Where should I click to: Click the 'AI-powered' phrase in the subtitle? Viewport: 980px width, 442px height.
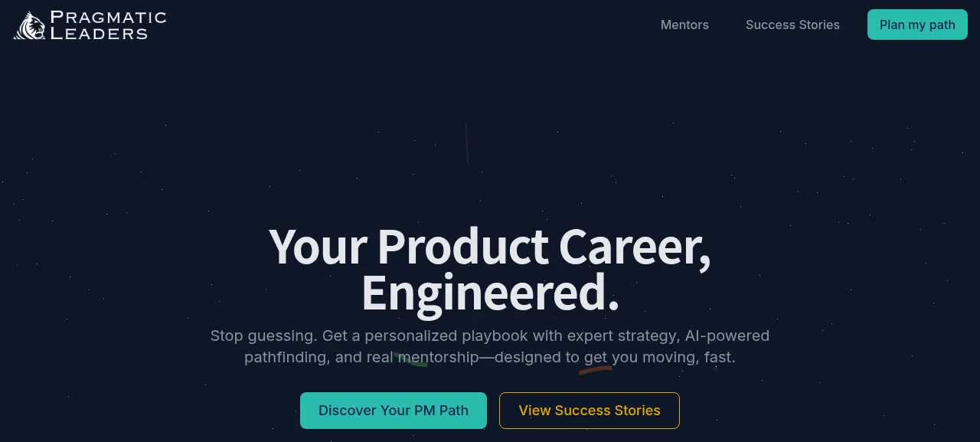tap(726, 336)
